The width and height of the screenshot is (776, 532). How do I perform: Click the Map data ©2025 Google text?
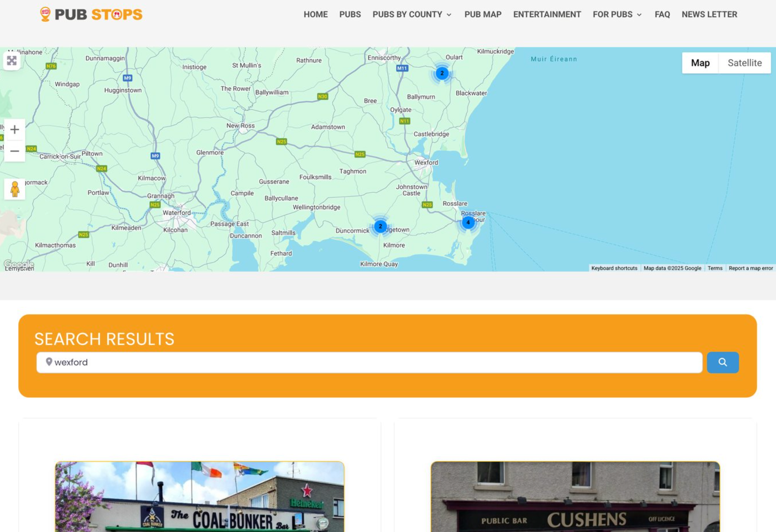pos(672,268)
